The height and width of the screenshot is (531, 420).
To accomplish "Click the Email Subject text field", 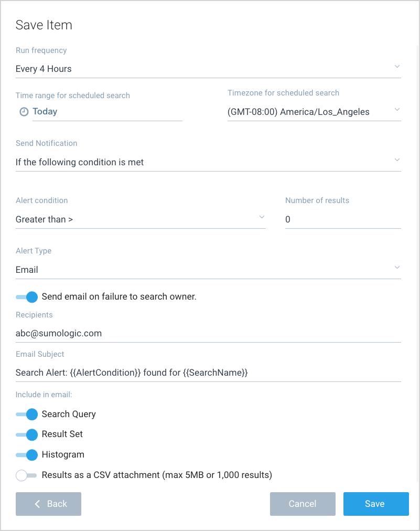I will (208, 373).
